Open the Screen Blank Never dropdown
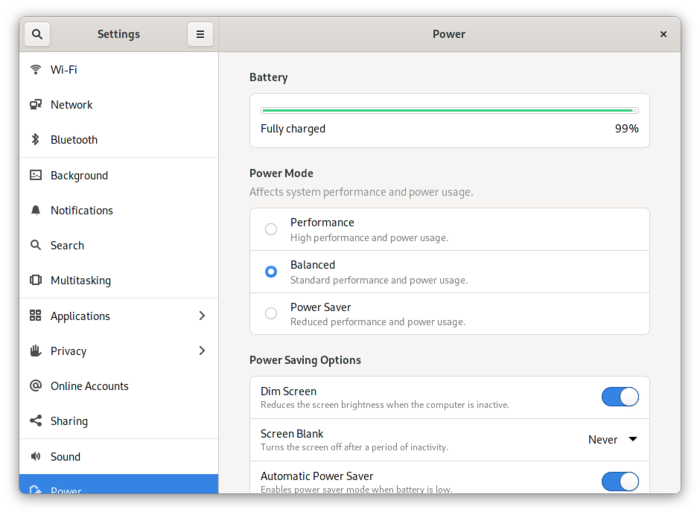This screenshot has height=515, width=700. (x=612, y=440)
